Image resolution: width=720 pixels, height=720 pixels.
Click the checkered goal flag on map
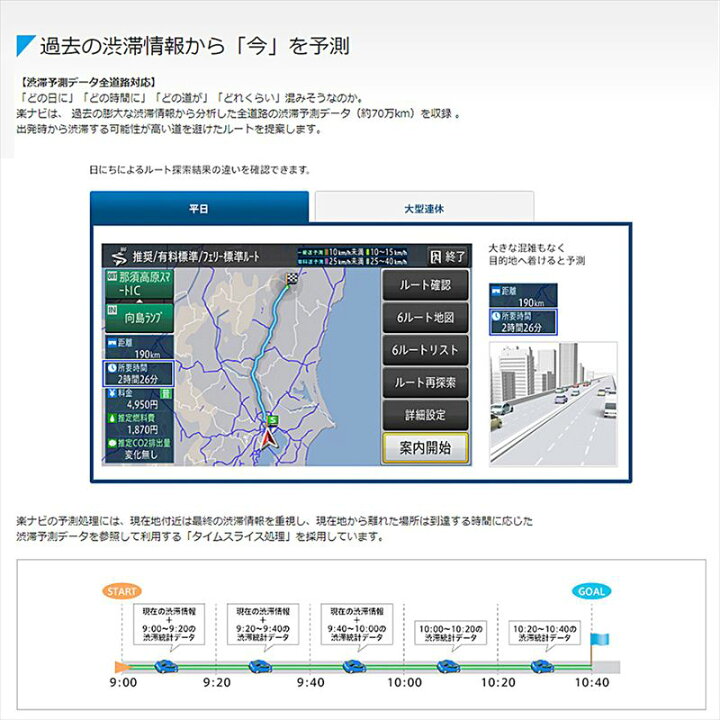pyautogui.click(x=292, y=278)
